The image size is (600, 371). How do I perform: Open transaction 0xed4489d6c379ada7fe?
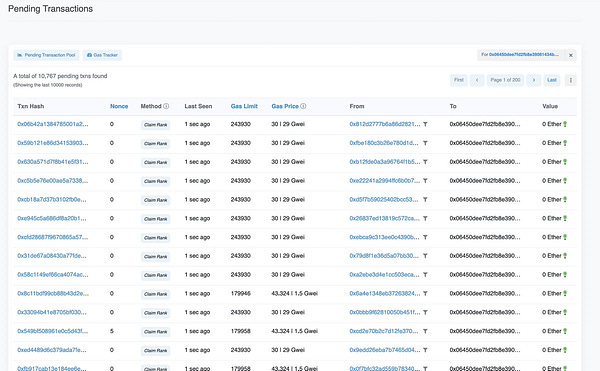[x=52, y=350]
